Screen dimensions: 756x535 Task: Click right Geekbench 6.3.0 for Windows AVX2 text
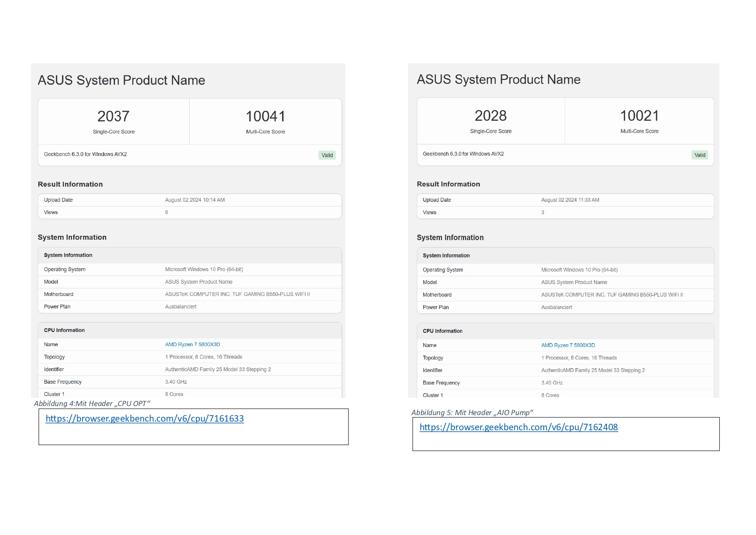pyautogui.click(x=464, y=154)
